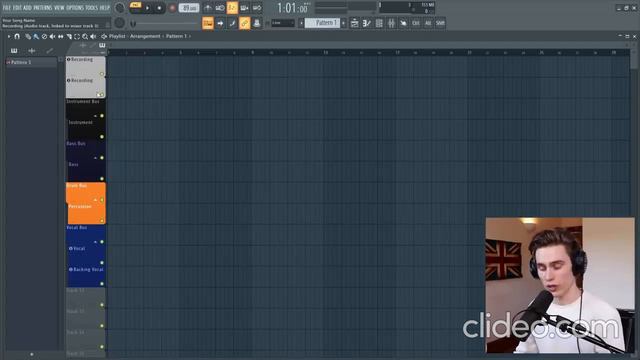Toggle the Playlist snap magnet icon
The height and width of the screenshot is (360, 640).
(17, 36)
